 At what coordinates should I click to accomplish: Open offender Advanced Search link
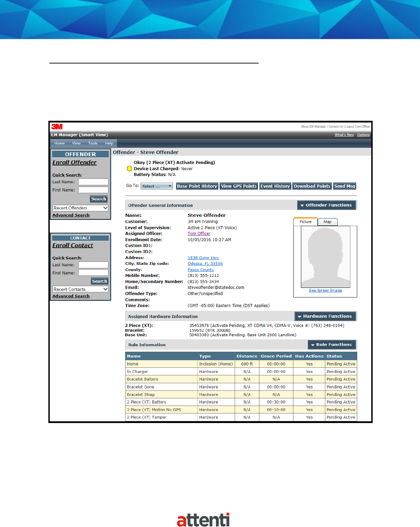click(71, 215)
